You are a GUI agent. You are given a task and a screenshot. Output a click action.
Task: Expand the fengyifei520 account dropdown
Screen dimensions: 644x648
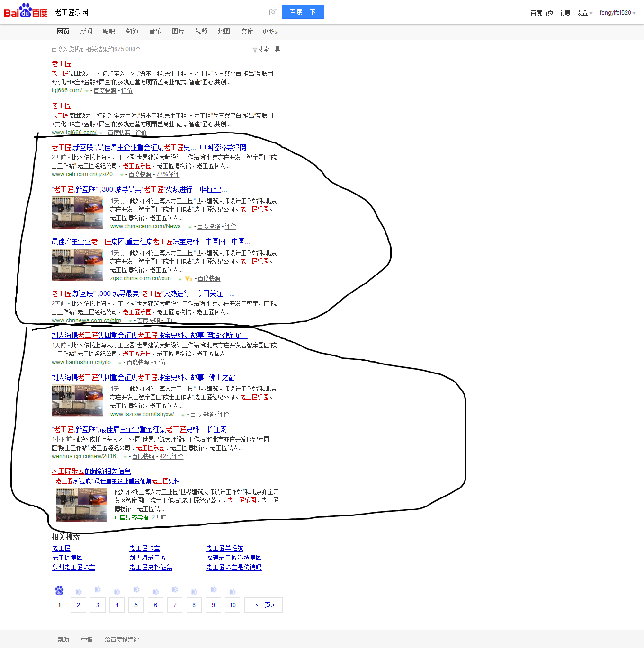tap(617, 13)
